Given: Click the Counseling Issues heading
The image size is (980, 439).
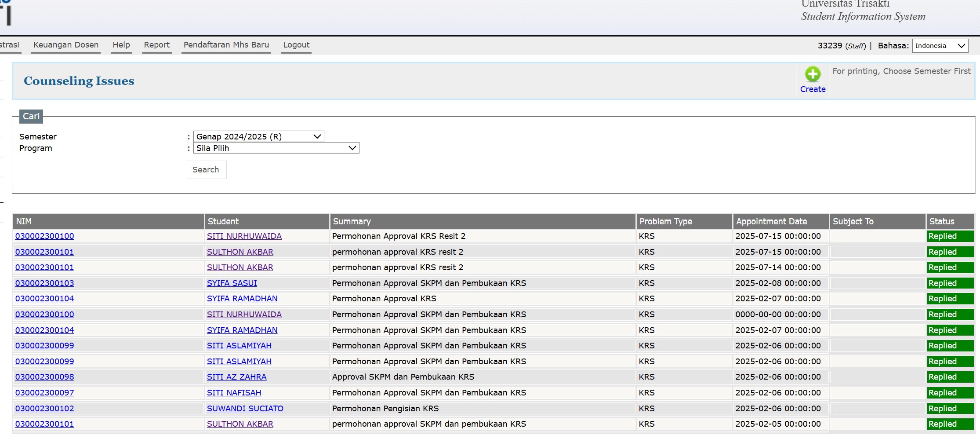Looking at the screenshot, I should (x=79, y=81).
